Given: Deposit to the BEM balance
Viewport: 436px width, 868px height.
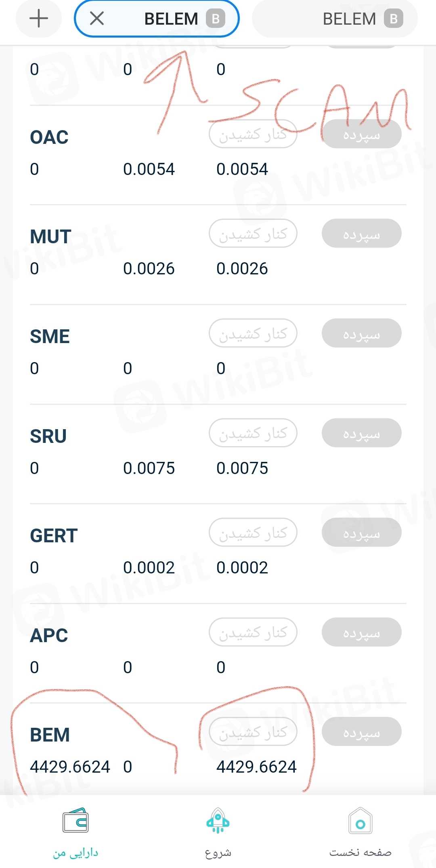Looking at the screenshot, I should pyautogui.click(x=361, y=732).
